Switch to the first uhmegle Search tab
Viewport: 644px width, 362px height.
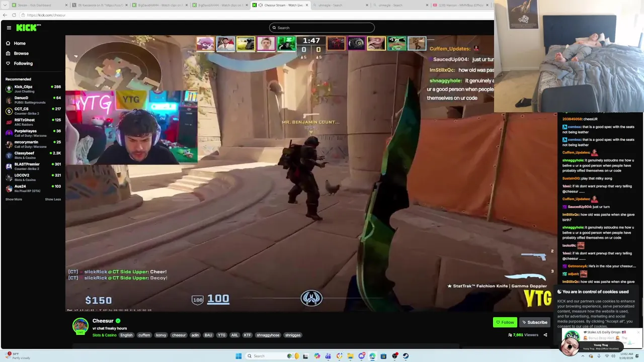pos(341,5)
